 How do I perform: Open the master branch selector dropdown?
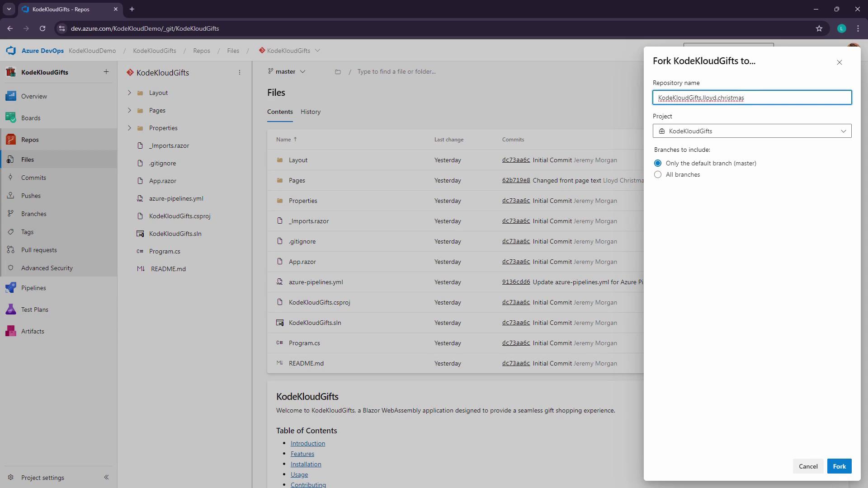coord(287,71)
